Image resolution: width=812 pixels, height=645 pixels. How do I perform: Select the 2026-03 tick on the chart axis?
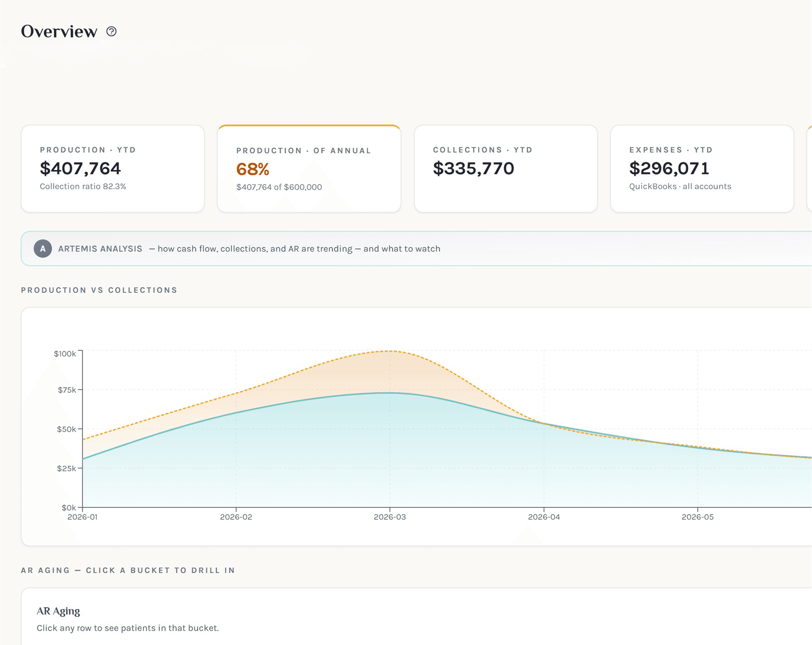click(x=390, y=517)
